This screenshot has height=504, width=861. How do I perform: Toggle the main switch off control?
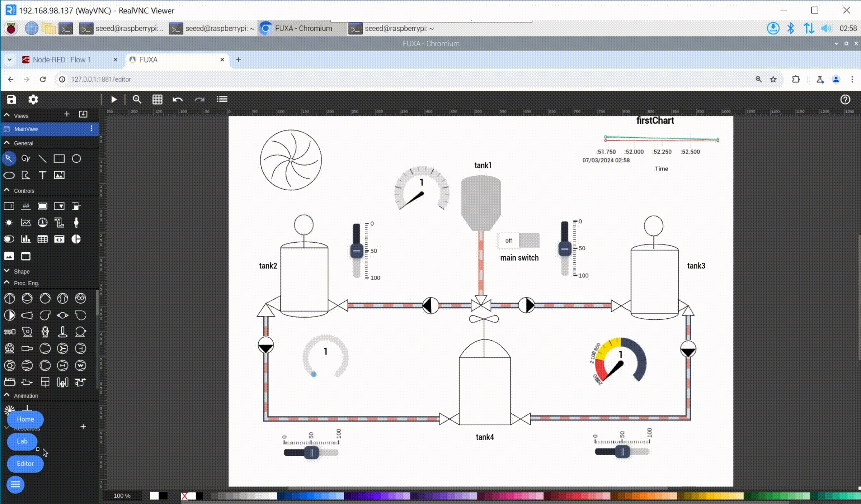point(519,241)
